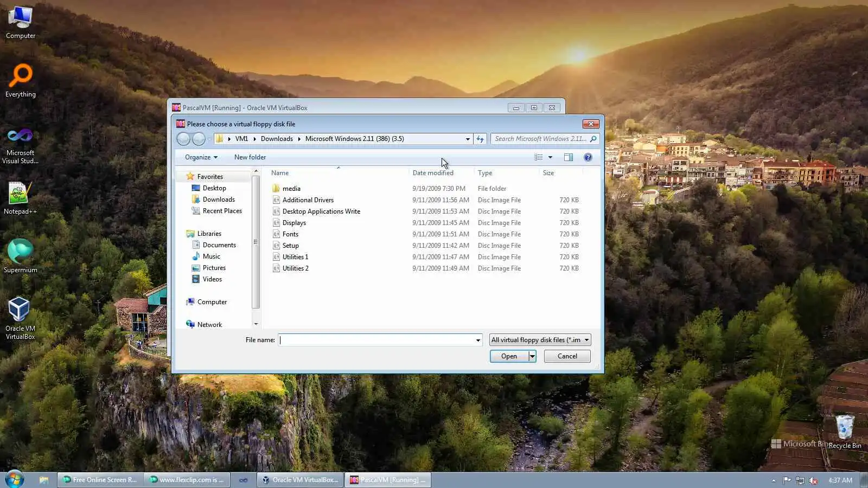Screen dimensions: 868x488
Task: Select Documents library in navigation pane
Action: [219, 245]
